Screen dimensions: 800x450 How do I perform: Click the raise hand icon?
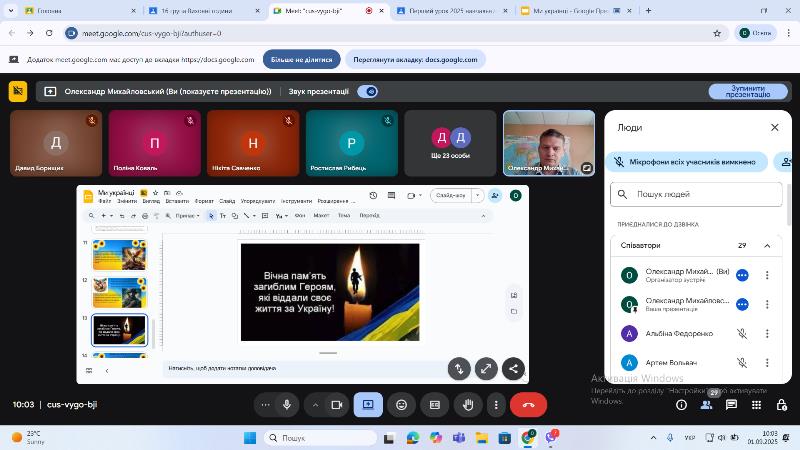click(x=467, y=405)
